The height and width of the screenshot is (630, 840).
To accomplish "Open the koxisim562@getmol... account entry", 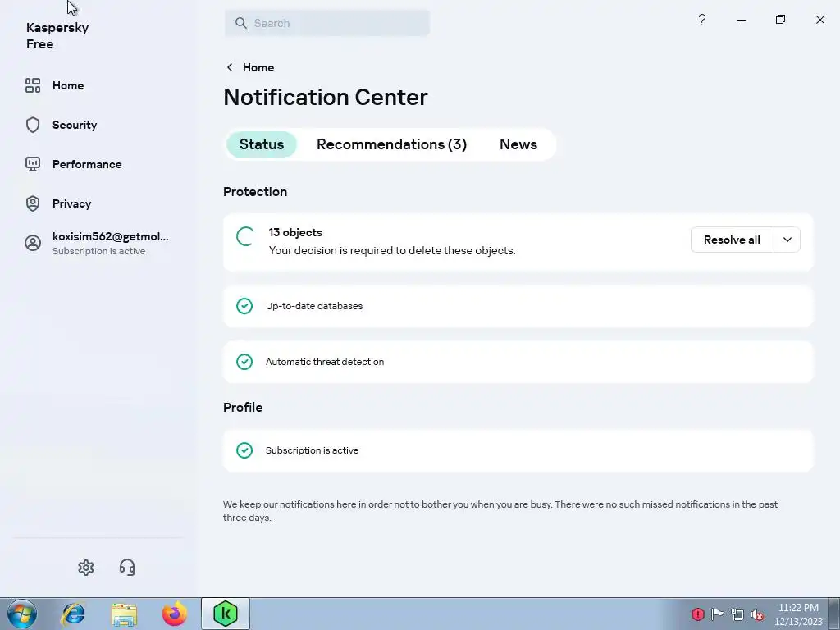I will (111, 243).
